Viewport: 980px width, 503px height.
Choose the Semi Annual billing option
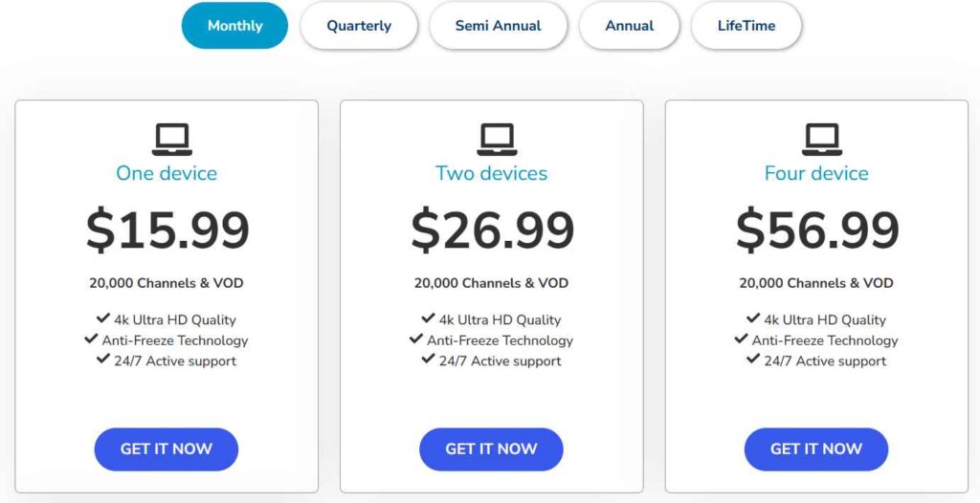click(x=498, y=26)
